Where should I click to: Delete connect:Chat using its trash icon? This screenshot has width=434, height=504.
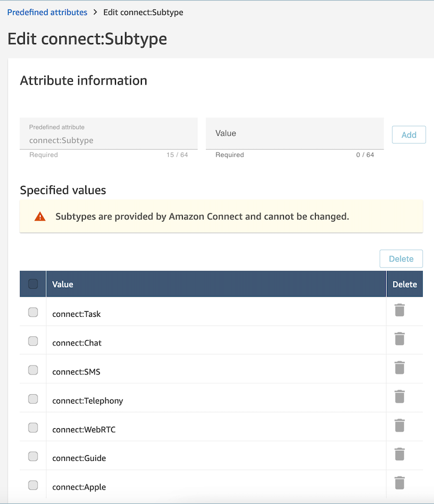point(399,339)
